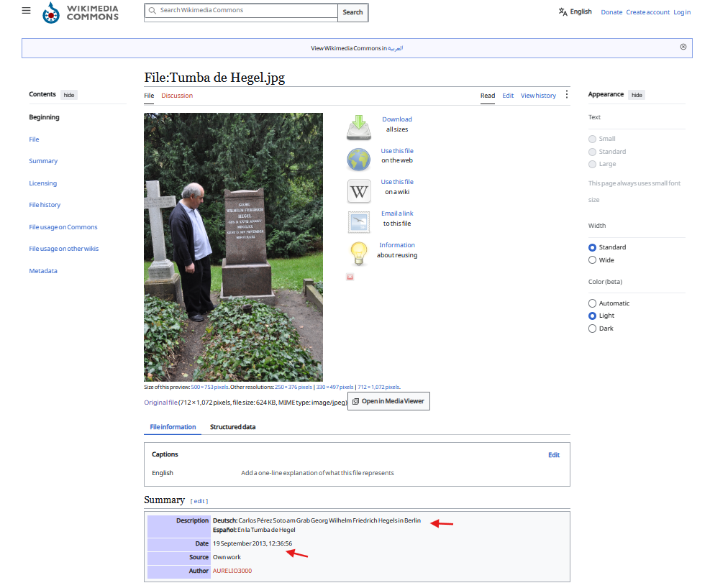
Task: Open the AURELIO3000 author page
Action: coord(232,571)
